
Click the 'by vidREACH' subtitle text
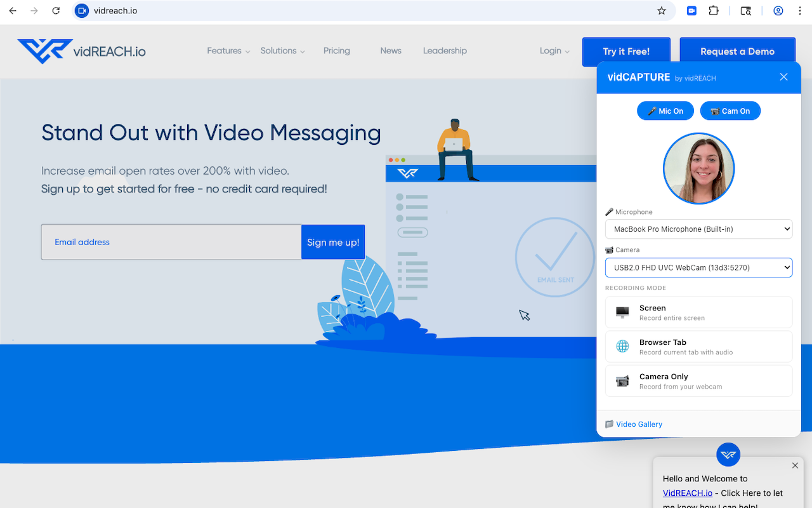pos(695,78)
